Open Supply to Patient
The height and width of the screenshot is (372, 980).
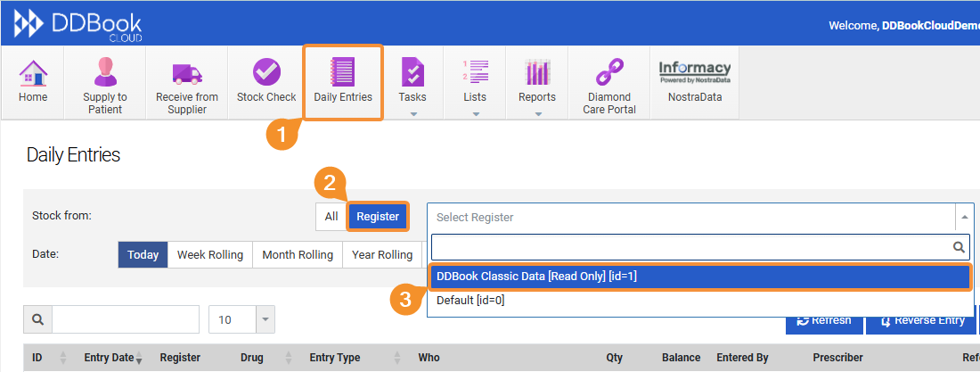coord(105,82)
